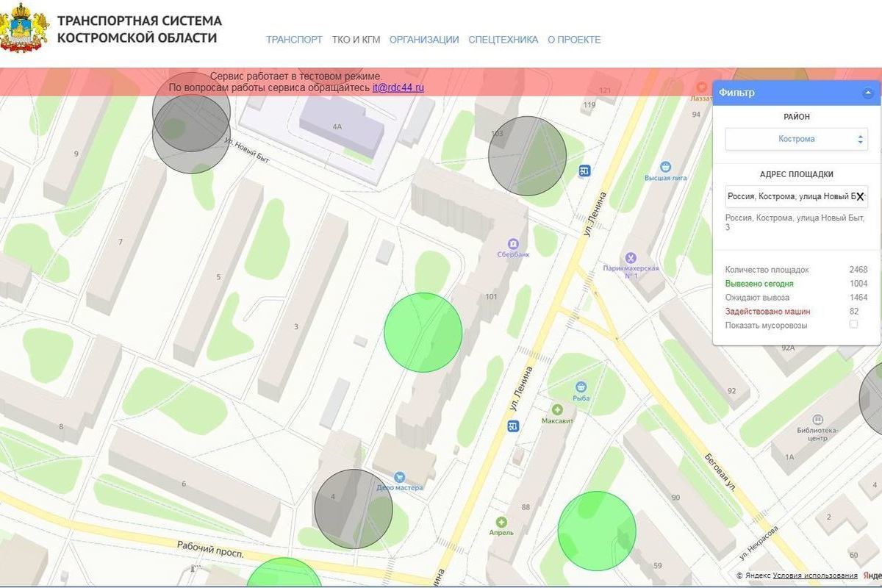Click building number 119 on the map
Viewport: 882px width, 588px height.
pos(589,105)
